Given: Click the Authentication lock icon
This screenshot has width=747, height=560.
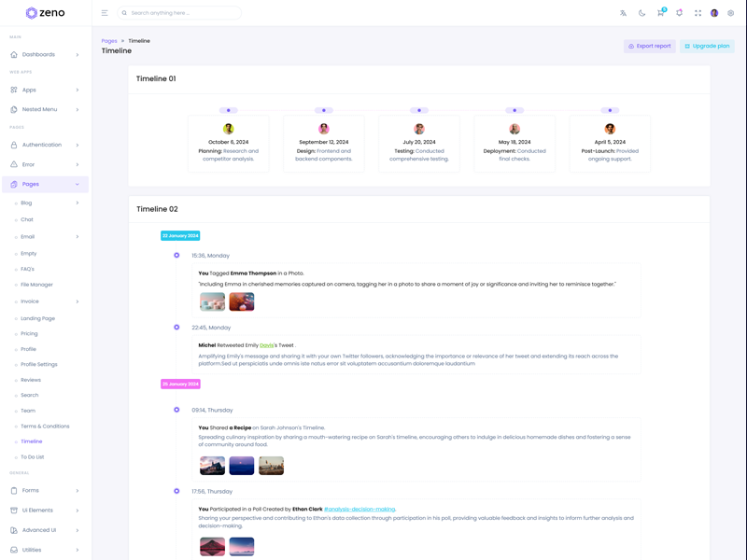Looking at the screenshot, I should tap(14, 145).
